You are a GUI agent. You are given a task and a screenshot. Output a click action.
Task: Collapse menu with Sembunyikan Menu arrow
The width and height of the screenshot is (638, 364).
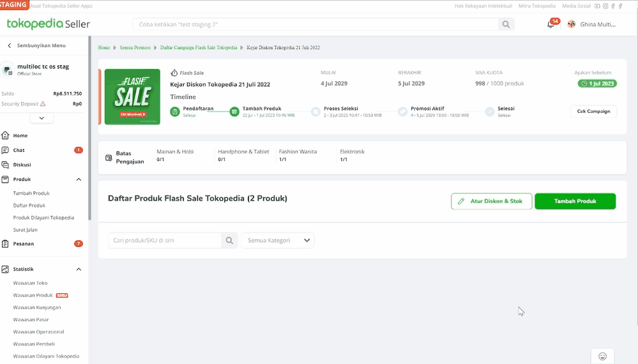pyautogui.click(x=10, y=45)
